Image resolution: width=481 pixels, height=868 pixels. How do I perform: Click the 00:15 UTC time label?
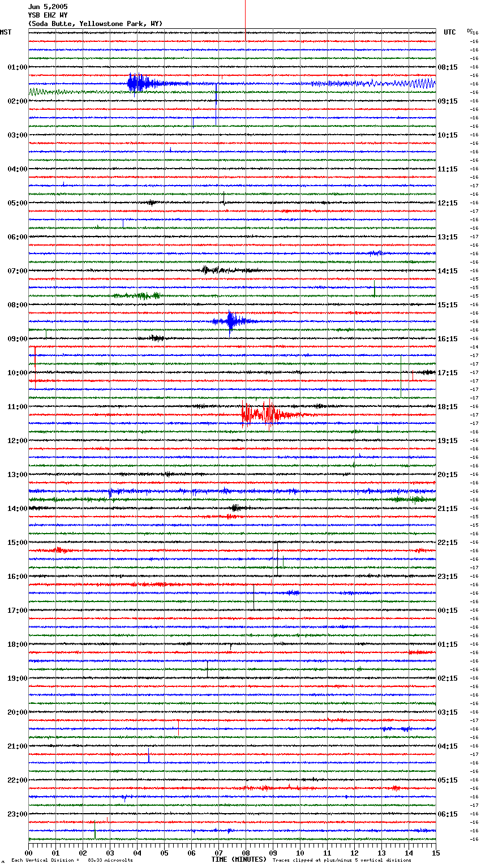[x=448, y=611]
